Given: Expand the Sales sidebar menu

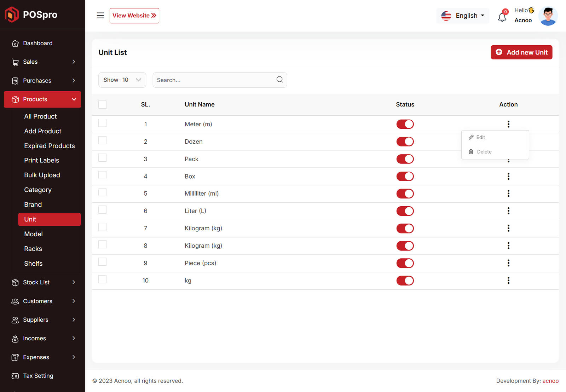Looking at the screenshot, I should point(42,62).
